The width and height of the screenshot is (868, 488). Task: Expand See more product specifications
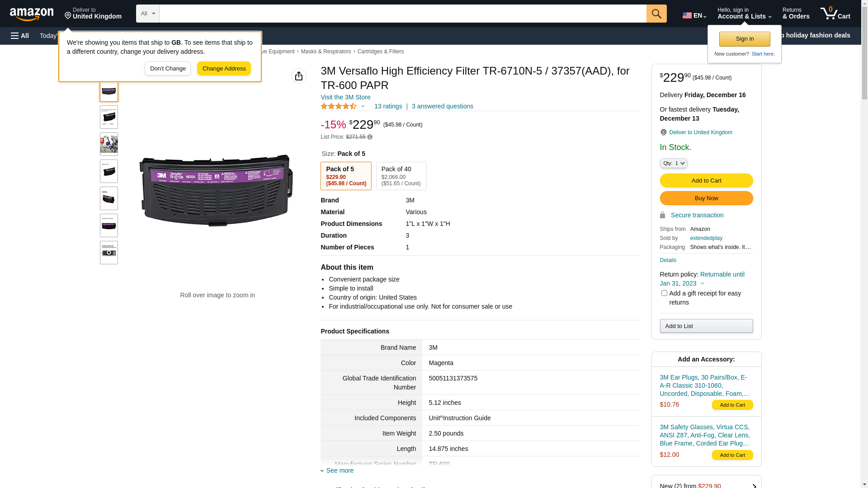(x=340, y=470)
